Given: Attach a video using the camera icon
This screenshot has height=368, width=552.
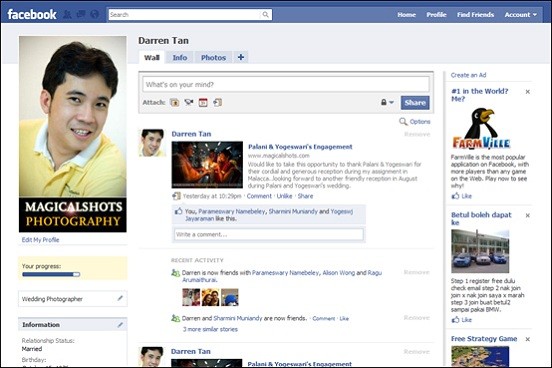Looking at the screenshot, I should pyautogui.click(x=189, y=102).
